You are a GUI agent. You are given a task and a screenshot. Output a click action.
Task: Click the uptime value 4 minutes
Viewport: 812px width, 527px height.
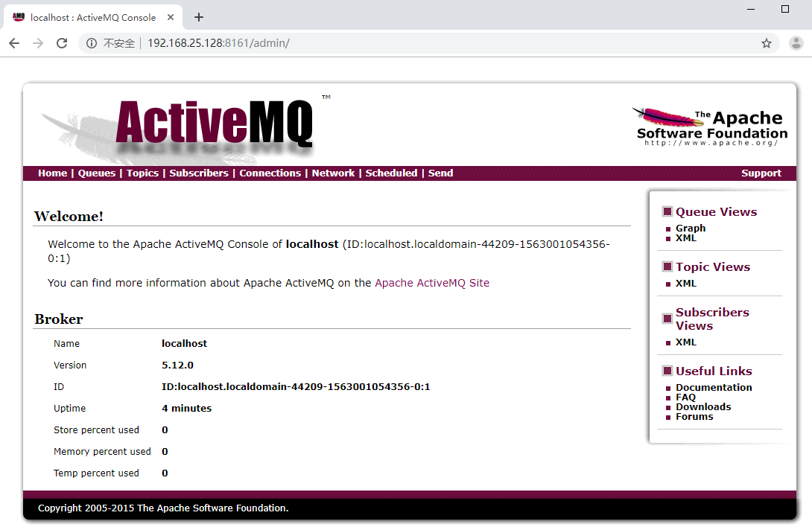click(x=186, y=409)
